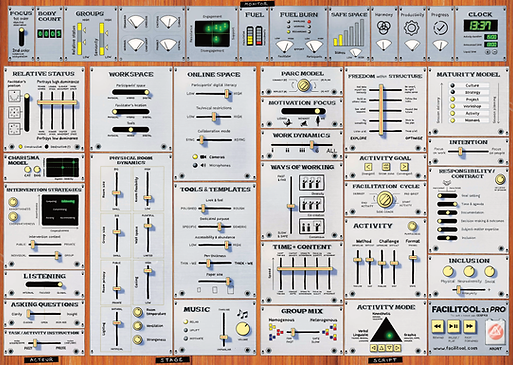
Task: Click the Body Count 0003 counter
Action: click(49, 34)
